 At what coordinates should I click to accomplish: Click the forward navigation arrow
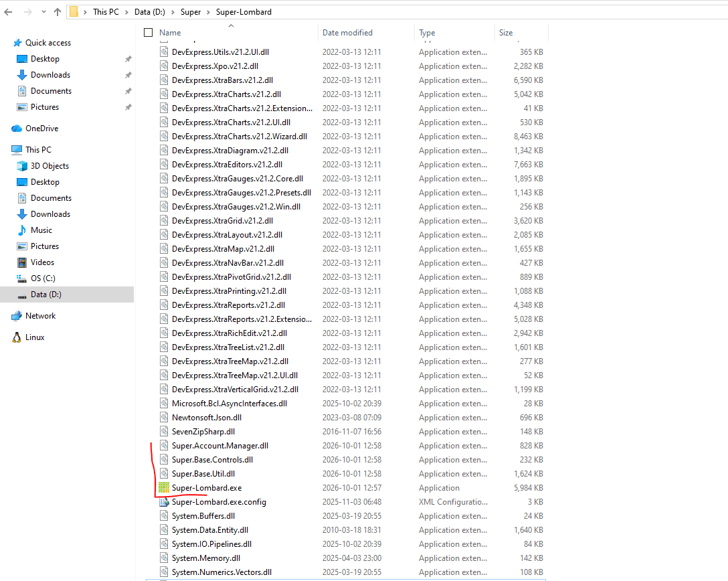pos(28,12)
